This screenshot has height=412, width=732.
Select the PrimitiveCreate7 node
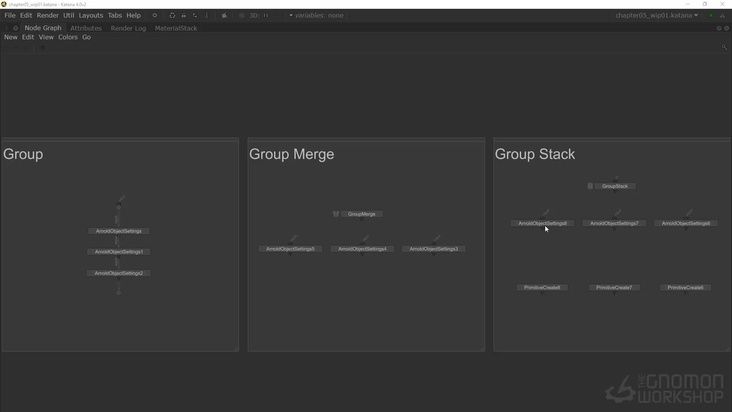(614, 288)
